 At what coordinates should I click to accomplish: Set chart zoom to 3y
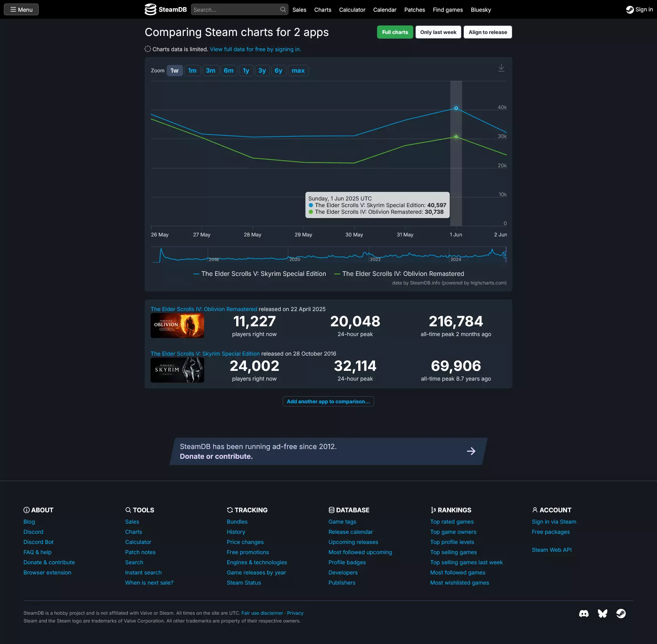[x=262, y=71]
